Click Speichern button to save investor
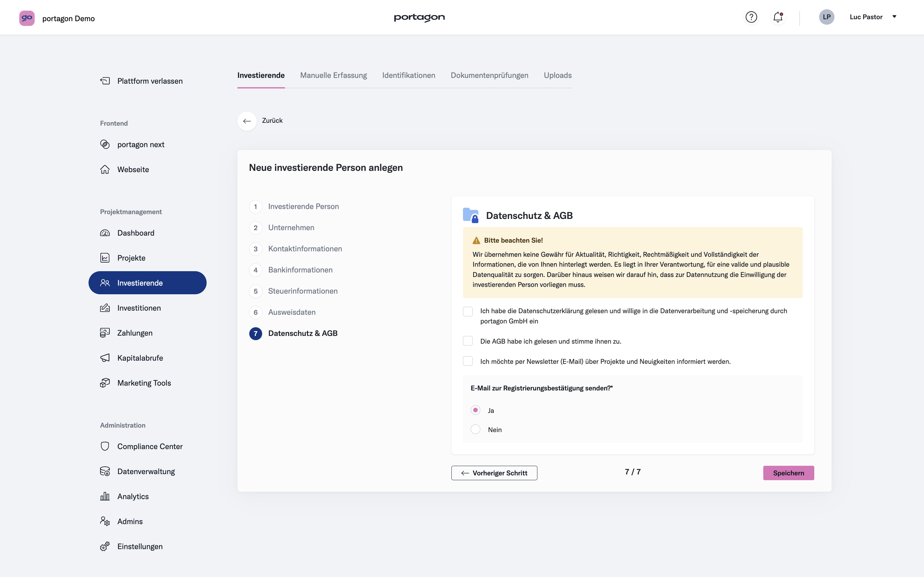The height and width of the screenshot is (577, 924). point(788,472)
